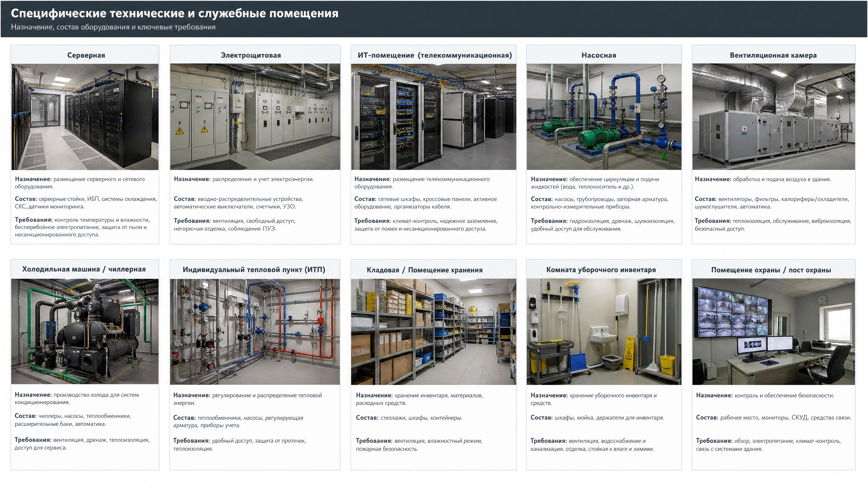Click the Серверная card heading
The image size is (868, 488).
coord(86,55)
